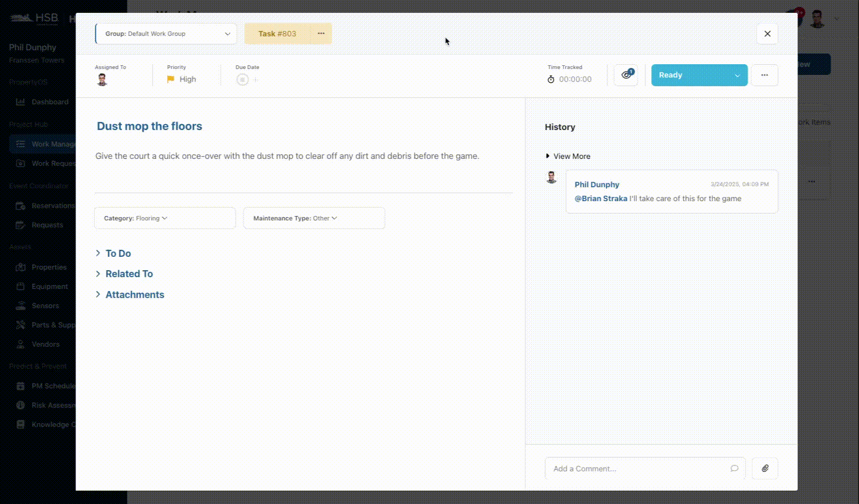Expand View More in History
Viewport: 859px width, 504px height.
568,156
